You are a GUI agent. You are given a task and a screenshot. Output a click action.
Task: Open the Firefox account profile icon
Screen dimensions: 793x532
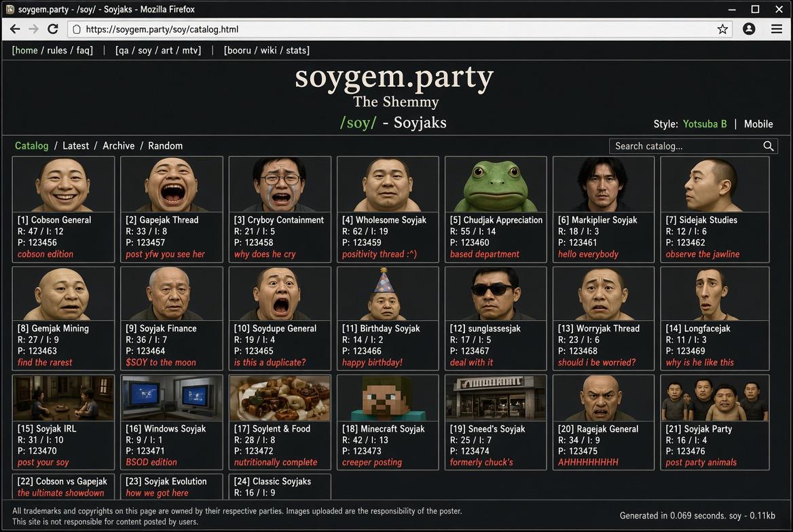[749, 29]
